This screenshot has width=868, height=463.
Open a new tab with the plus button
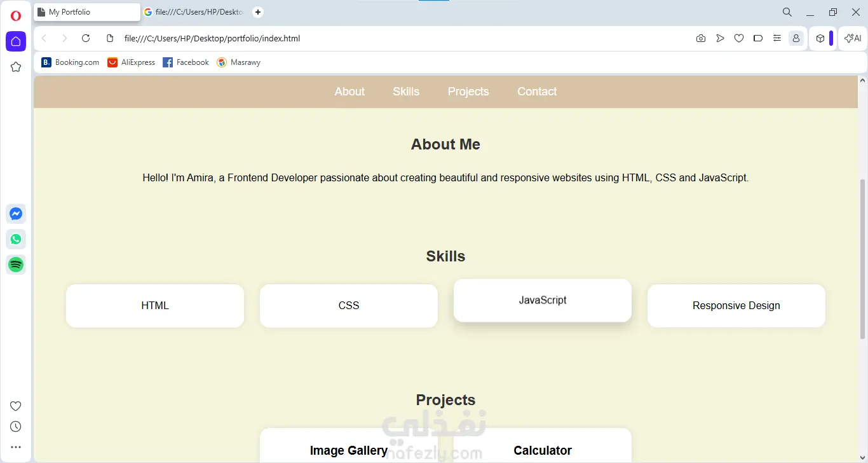(258, 12)
